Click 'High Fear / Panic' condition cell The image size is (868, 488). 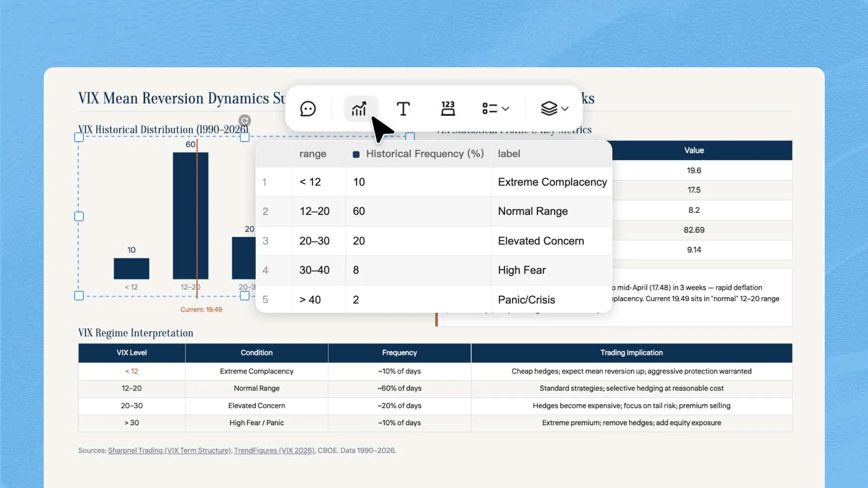[x=257, y=423]
